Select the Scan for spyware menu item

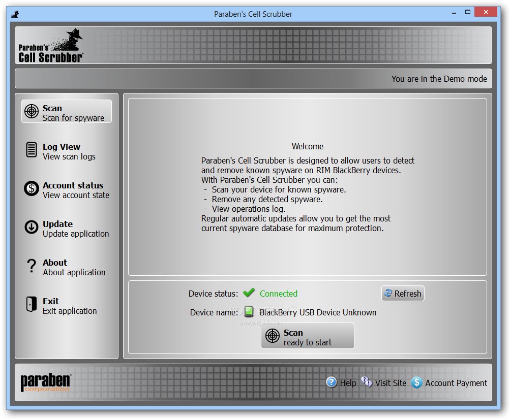click(x=67, y=111)
